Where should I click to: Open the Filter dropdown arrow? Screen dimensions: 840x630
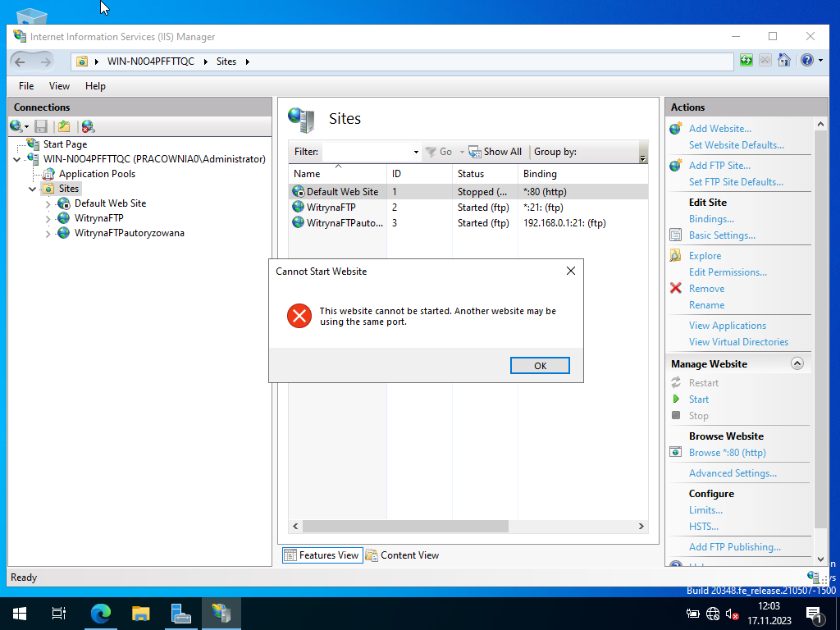[416, 152]
